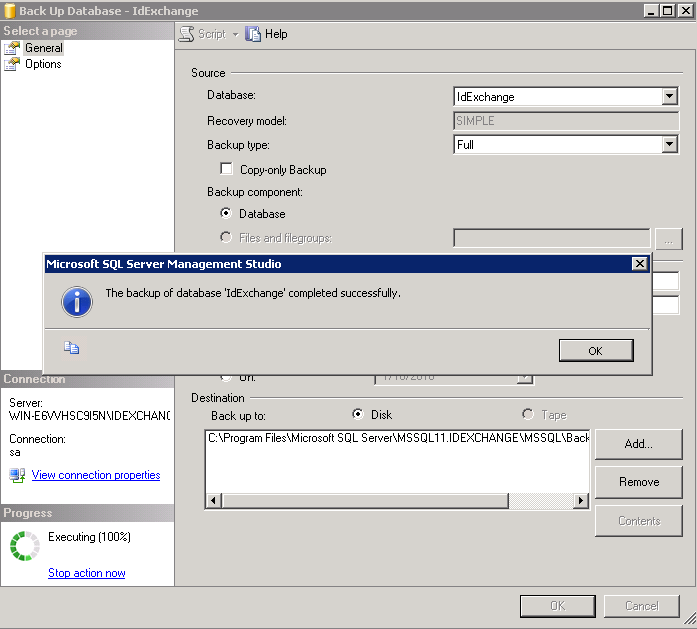
Task: Expand the Database dropdown
Action: tap(669, 96)
